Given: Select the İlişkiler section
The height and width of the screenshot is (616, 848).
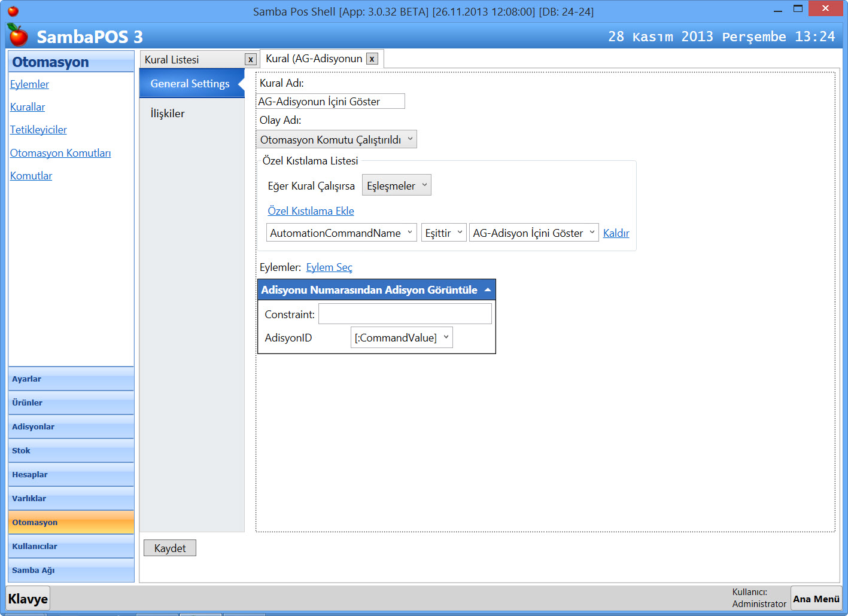Looking at the screenshot, I should point(168,114).
